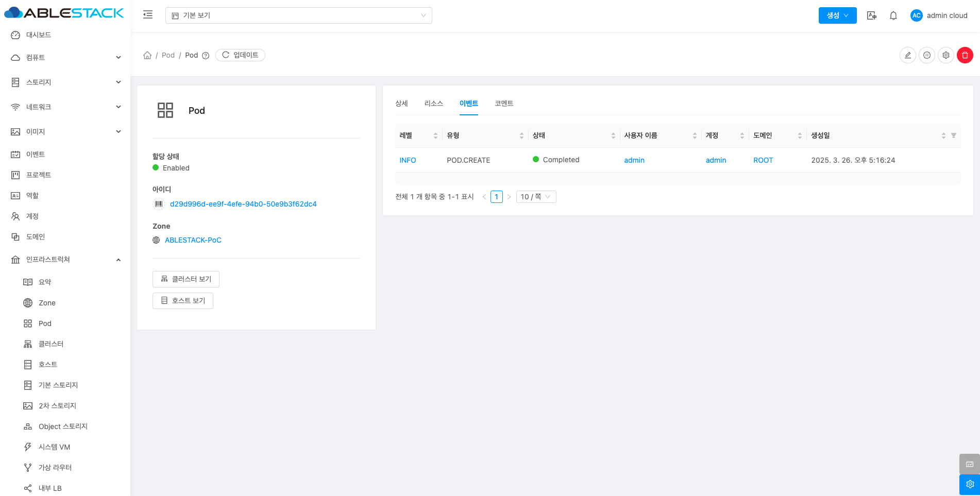Image resolution: width=980 pixels, height=496 pixels.
Task: Sort table by 레벨 column
Action: [435, 135]
